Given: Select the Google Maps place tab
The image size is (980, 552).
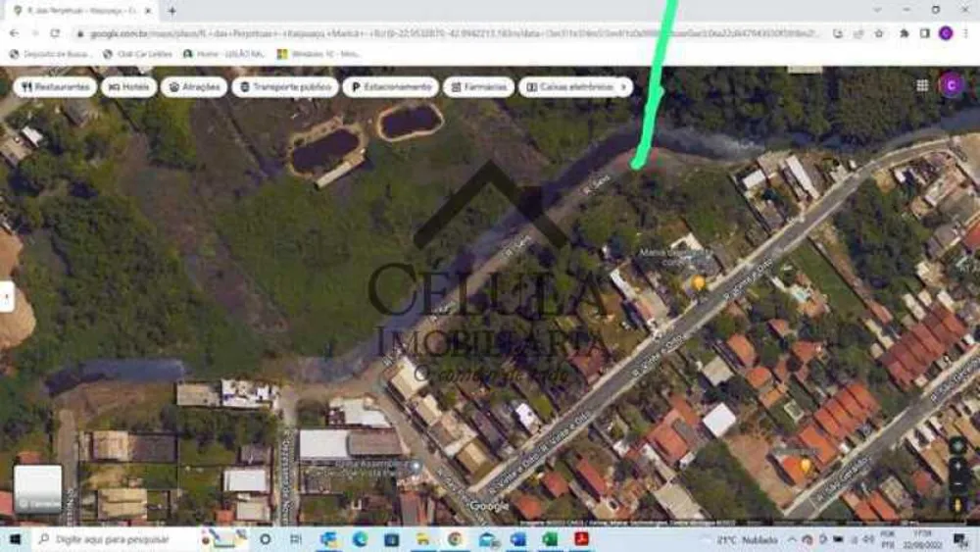Looking at the screenshot, I should (80, 11).
